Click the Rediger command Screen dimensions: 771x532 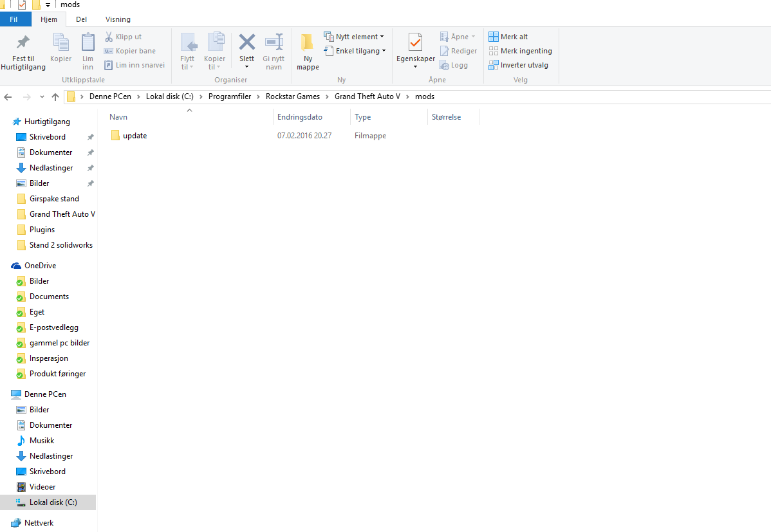click(458, 51)
